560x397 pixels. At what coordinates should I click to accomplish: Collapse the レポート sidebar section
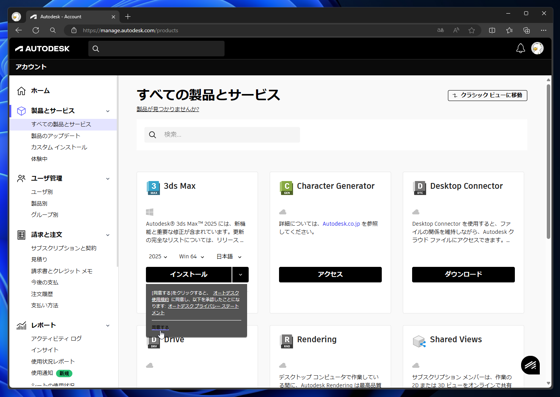(x=108, y=326)
